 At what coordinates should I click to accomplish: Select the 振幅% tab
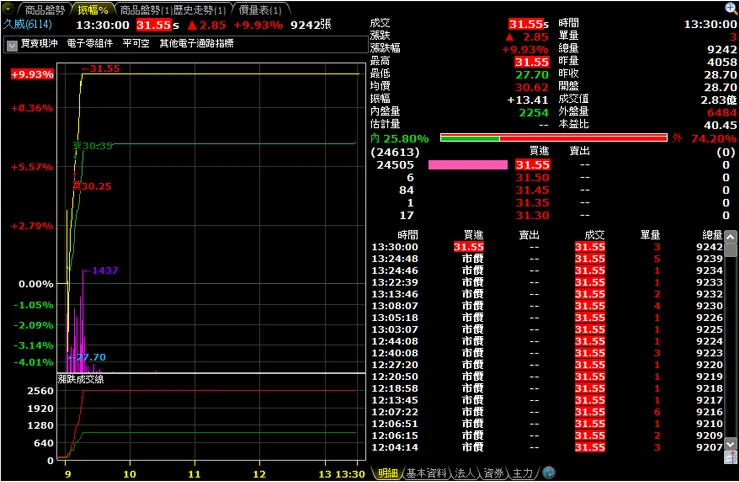[93, 9]
